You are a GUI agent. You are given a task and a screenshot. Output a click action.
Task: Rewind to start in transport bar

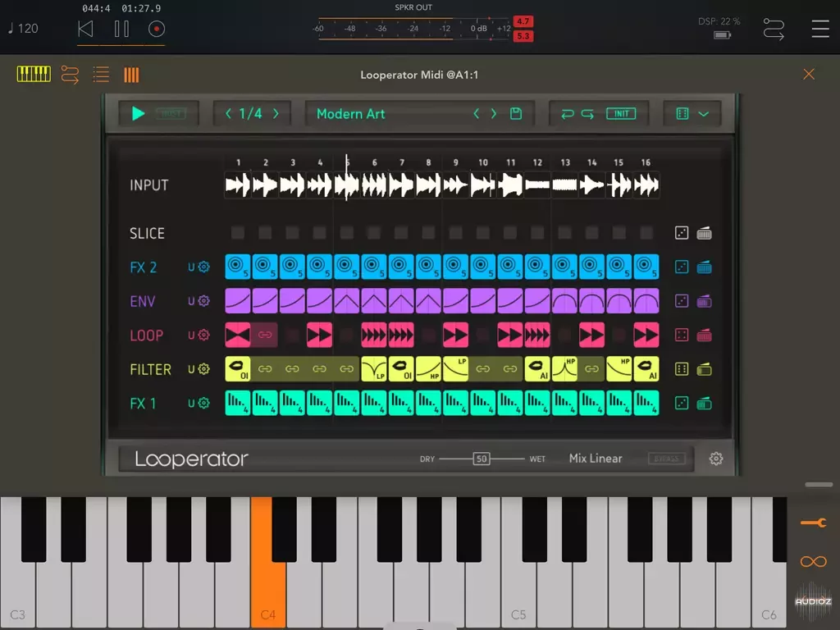(x=85, y=29)
